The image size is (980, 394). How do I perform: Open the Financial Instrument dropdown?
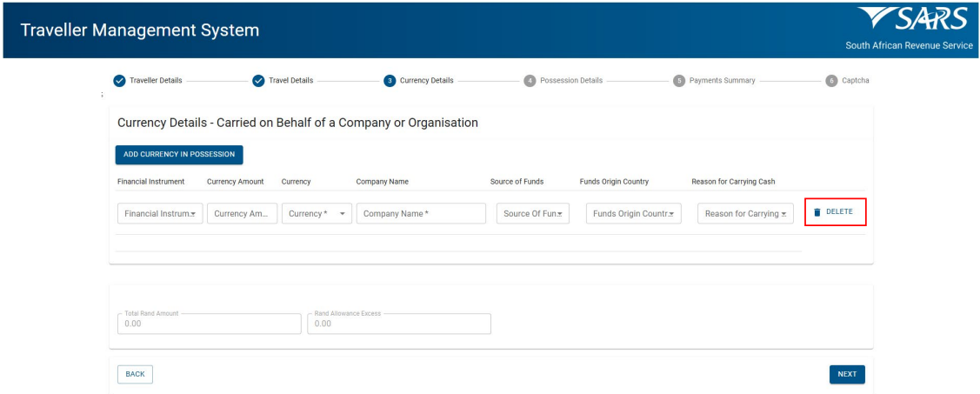[159, 214]
